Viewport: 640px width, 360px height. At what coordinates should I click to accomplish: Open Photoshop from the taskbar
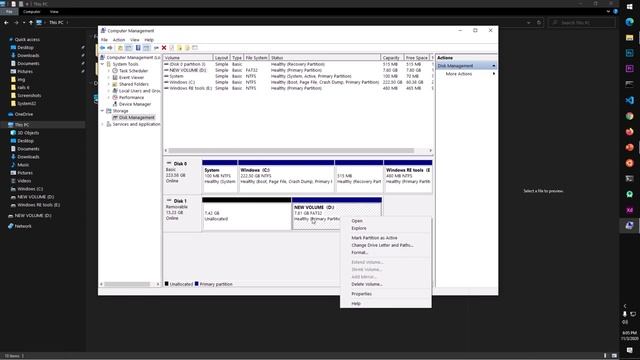click(x=629, y=53)
